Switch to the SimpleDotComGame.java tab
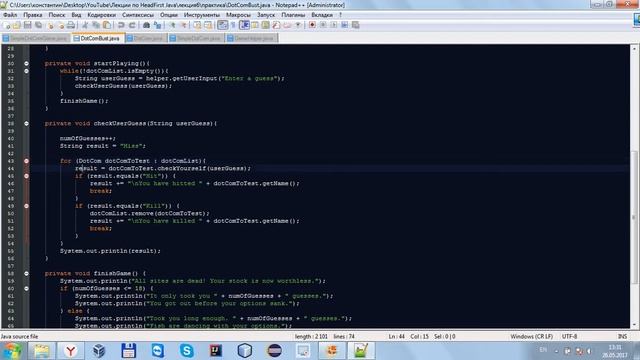640x360 pixels. 35,38
